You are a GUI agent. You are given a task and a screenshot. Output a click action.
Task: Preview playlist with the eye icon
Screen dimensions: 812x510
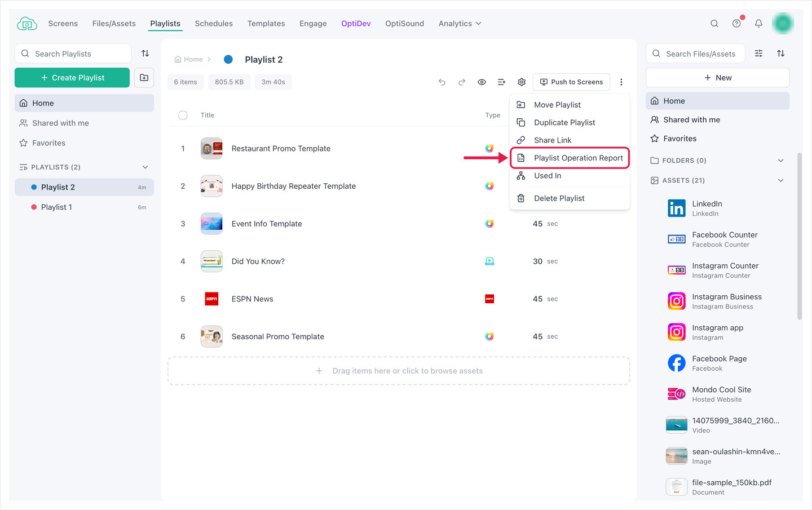[x=482, y=82]
